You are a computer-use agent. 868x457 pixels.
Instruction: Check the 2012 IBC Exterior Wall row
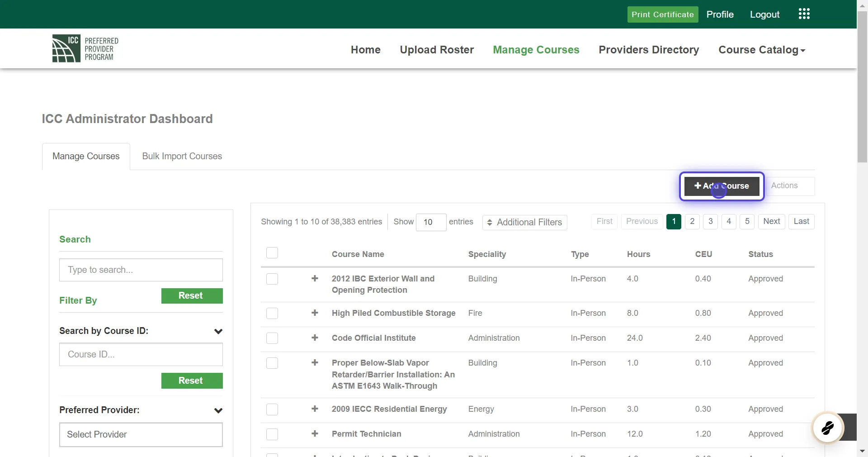[x=272, y=279]
